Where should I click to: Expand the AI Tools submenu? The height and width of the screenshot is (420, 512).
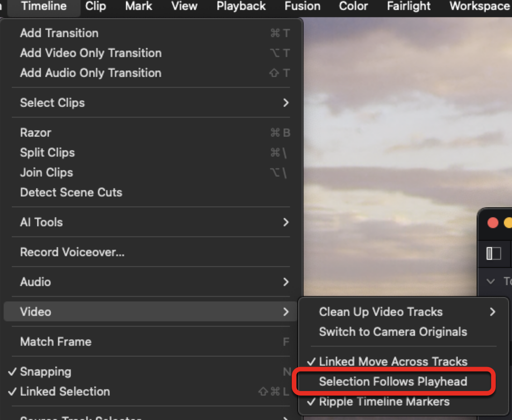150,222
